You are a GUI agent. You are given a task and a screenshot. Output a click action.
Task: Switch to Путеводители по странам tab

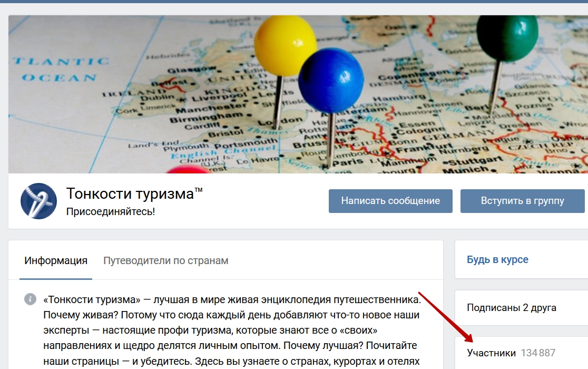(x=166, y=260)
